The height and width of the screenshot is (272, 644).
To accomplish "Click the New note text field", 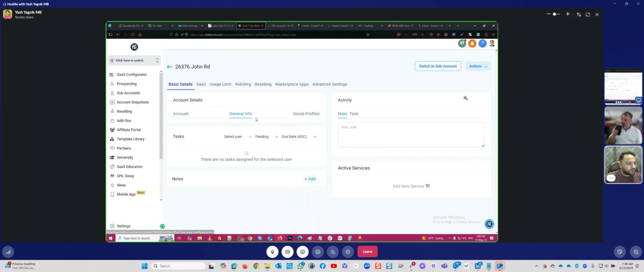I will pyautogui.click(x=411, y=135).
